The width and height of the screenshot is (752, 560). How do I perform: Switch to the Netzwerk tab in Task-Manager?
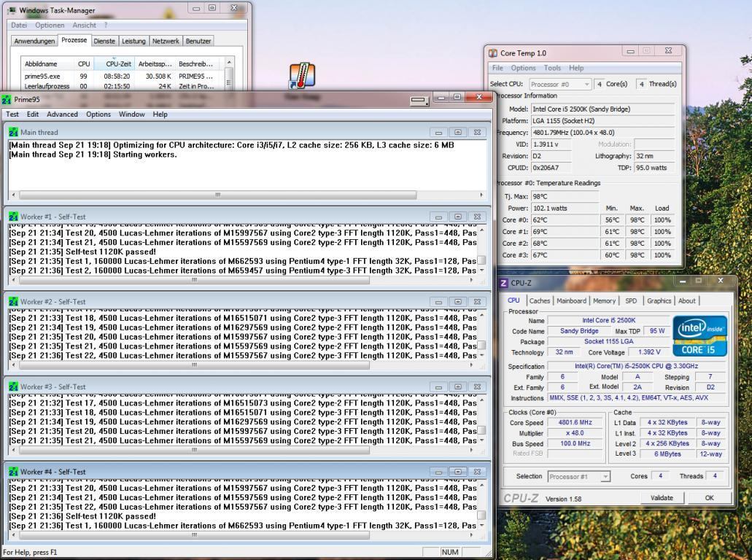pyautogui.click(x=166, y=42)
